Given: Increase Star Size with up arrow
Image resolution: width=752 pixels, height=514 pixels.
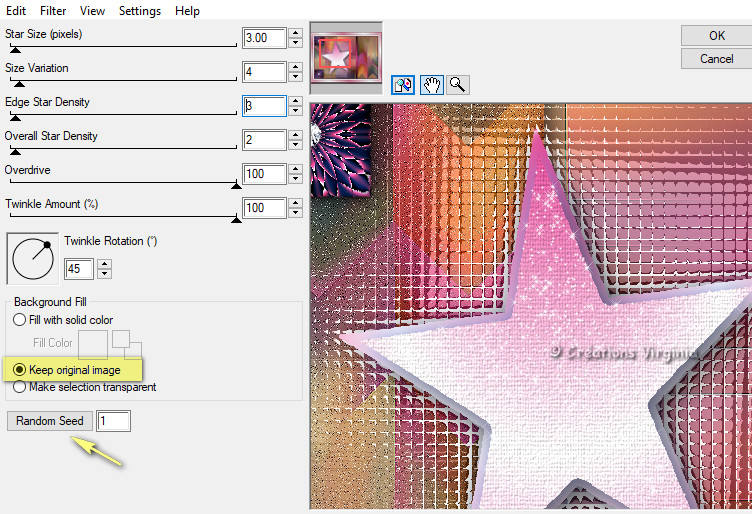Looking at the screenshot, I should pyautogui.click(x=296, y=33).
